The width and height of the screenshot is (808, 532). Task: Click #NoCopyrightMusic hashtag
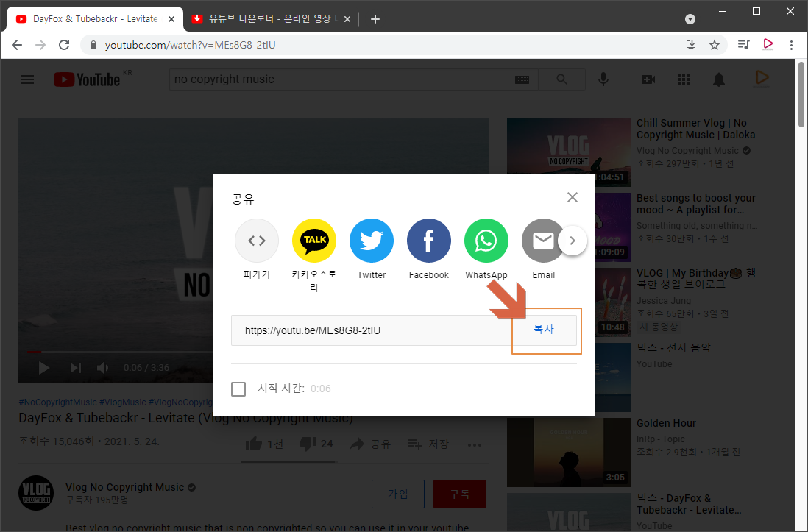(x=57, y=402)
